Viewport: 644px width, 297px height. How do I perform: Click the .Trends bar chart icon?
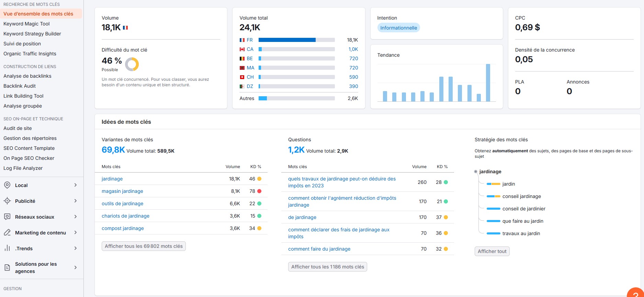(7, 248)
